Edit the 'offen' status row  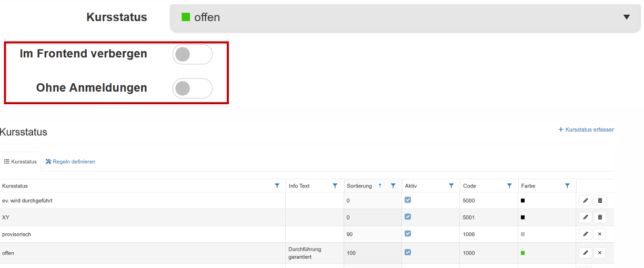(585, 253)
